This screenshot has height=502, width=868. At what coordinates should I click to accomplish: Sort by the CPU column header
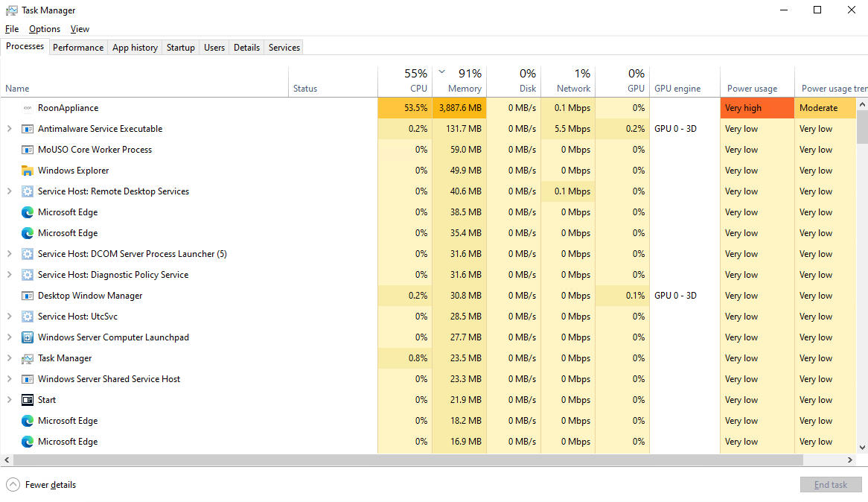[x=405, y=82]
